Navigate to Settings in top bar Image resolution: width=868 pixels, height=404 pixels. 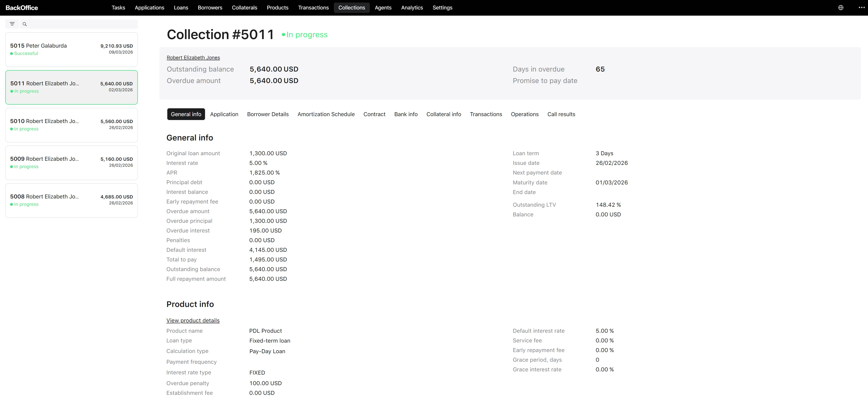(442, 7)
